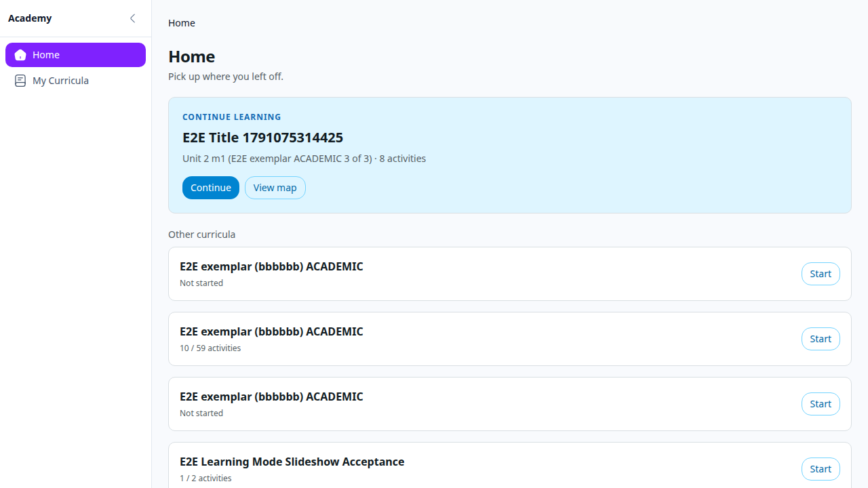The height and width of the screenshot is (488, 868).
Task: Click the Other curricula section label
Action: (x=202, y=235)
